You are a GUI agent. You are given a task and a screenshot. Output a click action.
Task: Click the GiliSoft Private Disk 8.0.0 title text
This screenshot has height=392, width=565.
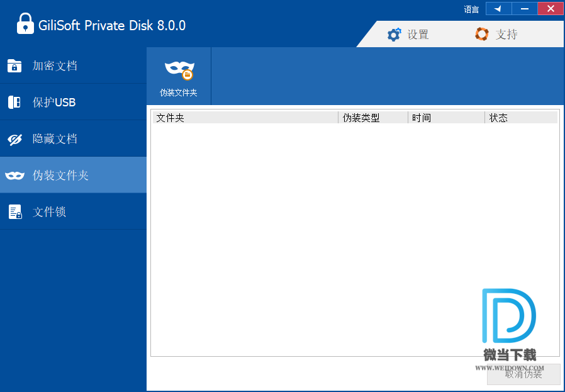click(112, 26)
